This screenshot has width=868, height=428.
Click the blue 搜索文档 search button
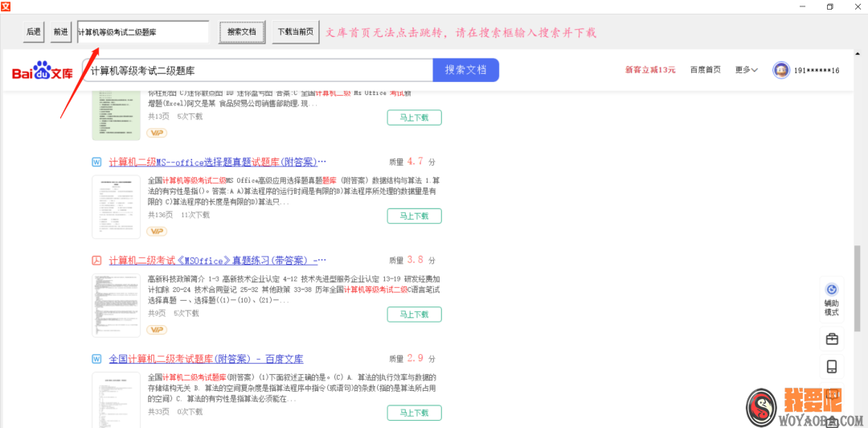465,70
